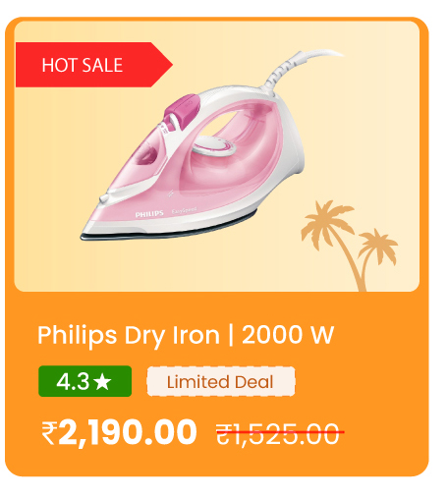Click the dark pink steam button on iron
This screenshot has width=448, height=498.
182,108
